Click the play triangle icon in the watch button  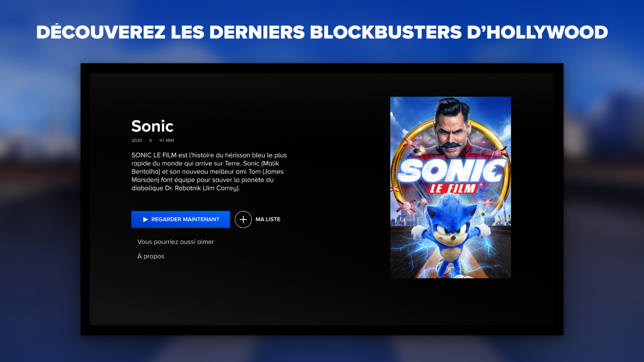coord(145,220)
